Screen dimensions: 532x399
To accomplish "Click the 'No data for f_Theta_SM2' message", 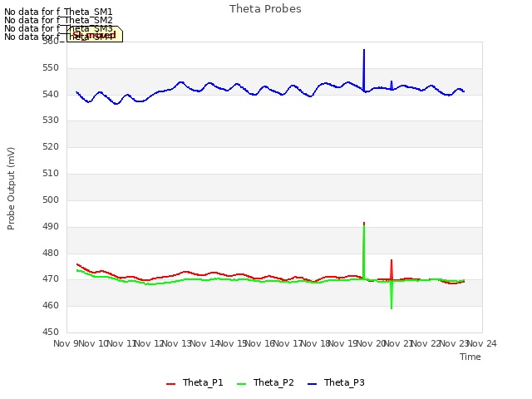I will [x=58, y=20].
